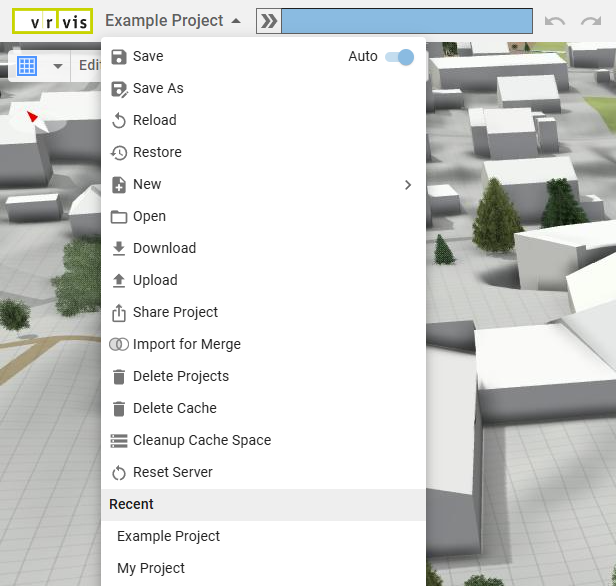Click the Delete Projects trash icon
616x586 pixels.
[119, 377]
